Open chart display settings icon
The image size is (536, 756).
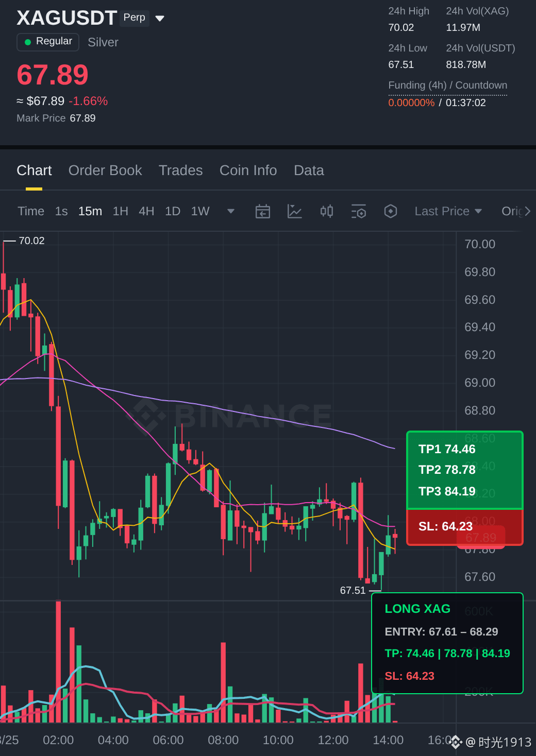(x=358, y=211)
